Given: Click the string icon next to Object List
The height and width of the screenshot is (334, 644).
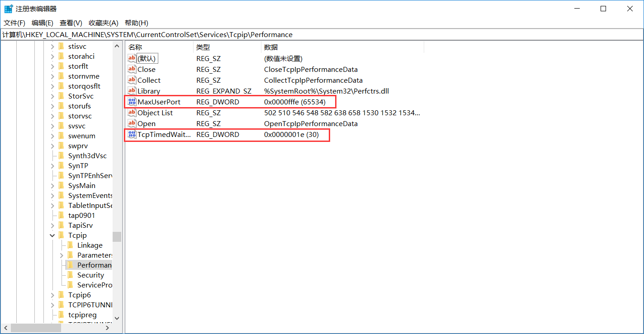Looking at the screenshot, I should click(132, 113).
